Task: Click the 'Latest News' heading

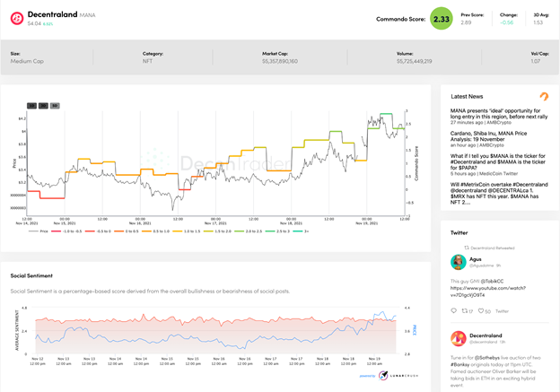Action: click(x=467, y=96)
